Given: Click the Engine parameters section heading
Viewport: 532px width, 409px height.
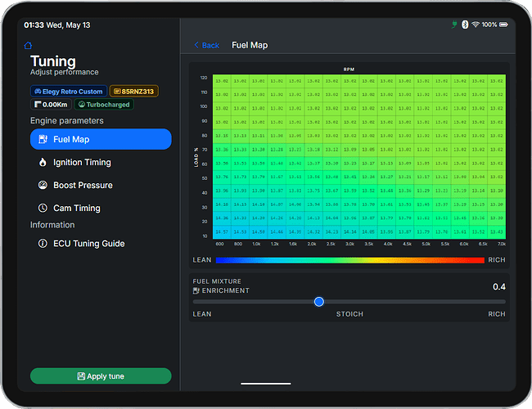Looking at the screenshot, I should pyautogui.click(x=67, y=121).
